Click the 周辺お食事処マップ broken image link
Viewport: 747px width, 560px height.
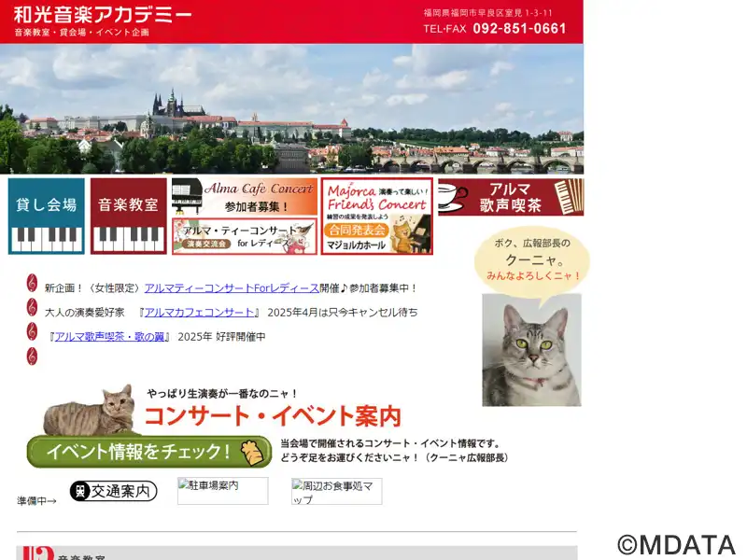[336, 492]
